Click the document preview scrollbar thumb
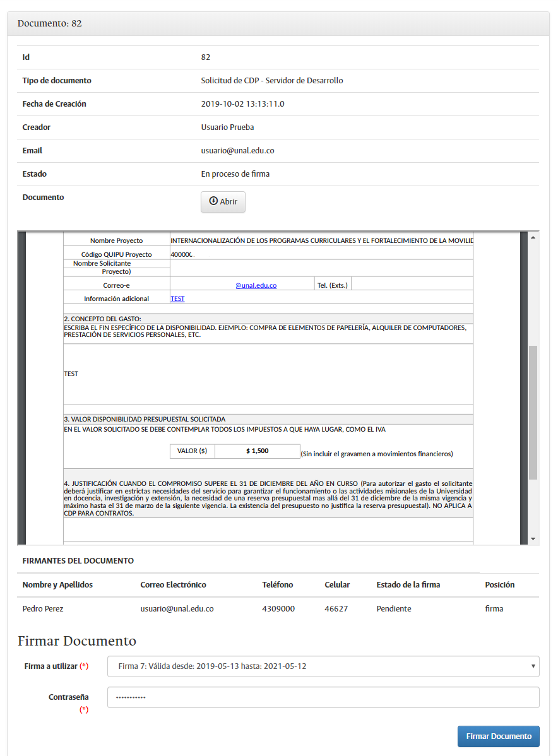The image size is (558, 756). point(533,412)
